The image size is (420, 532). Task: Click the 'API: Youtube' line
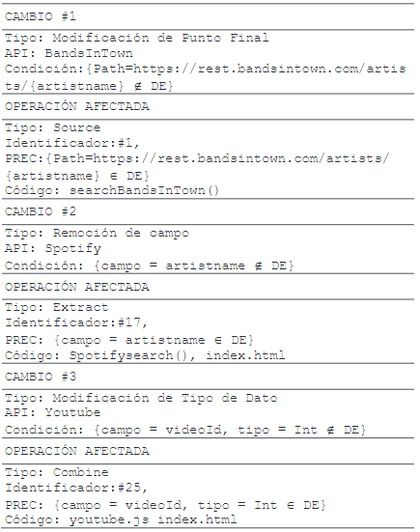[x=52, y=412]
